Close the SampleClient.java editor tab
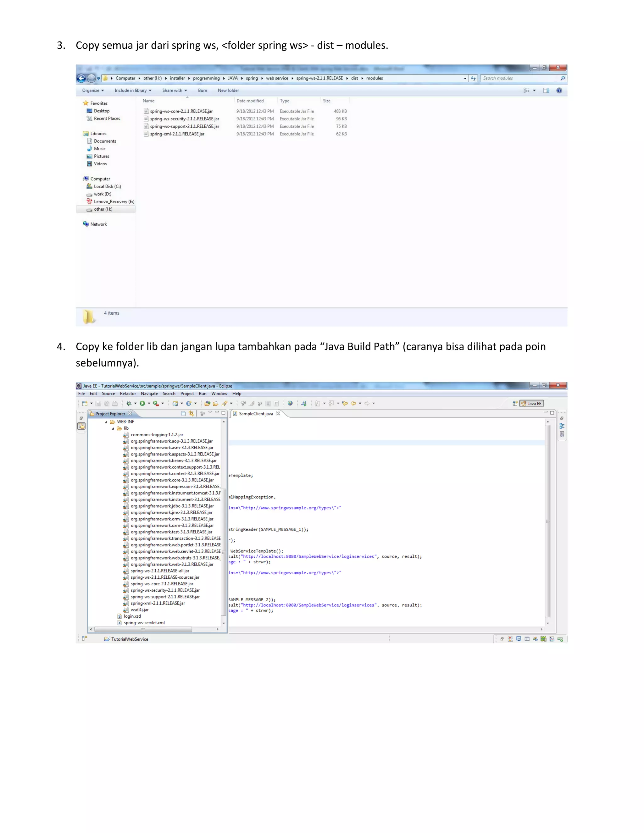Image resolution: width=644 pixels, height=833 pixels. (278, 413)
